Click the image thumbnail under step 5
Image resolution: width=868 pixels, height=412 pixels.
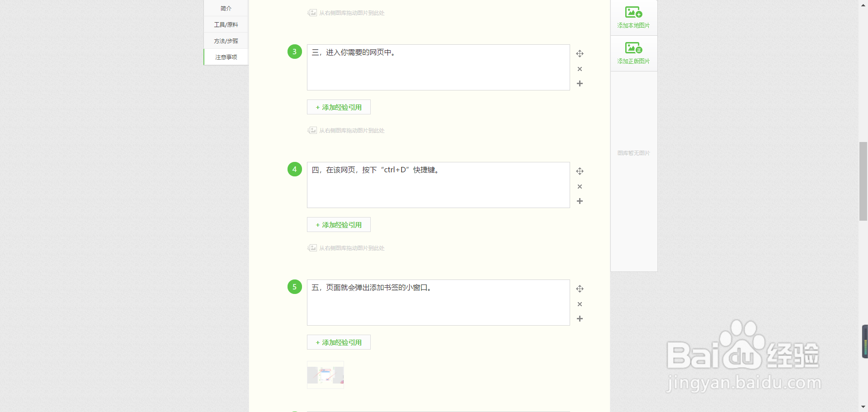click(325, 375)
